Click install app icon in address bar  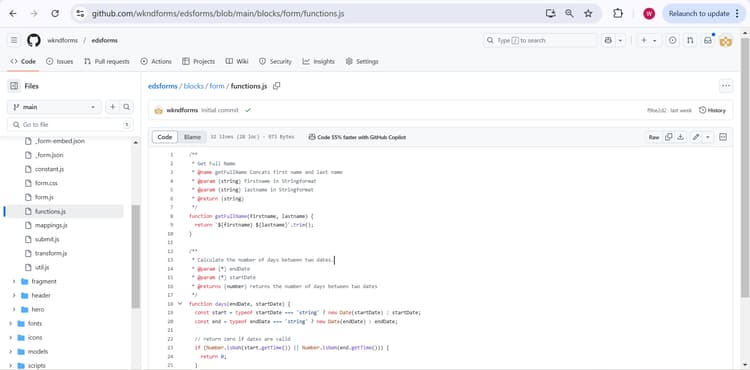pos(551,14)
